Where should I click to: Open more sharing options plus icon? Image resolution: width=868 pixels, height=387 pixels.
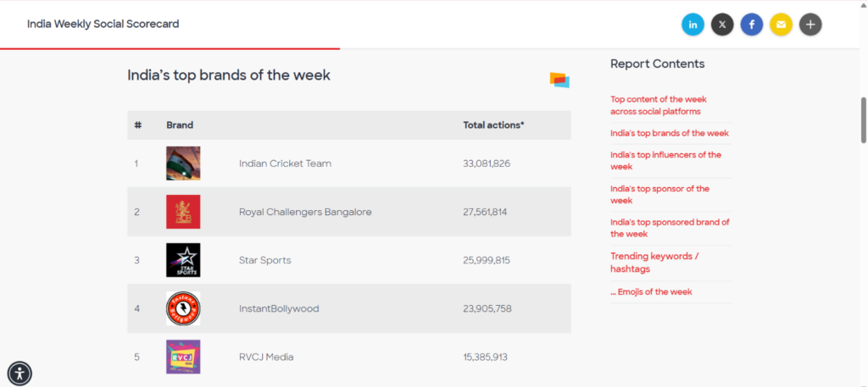(810, 25)
